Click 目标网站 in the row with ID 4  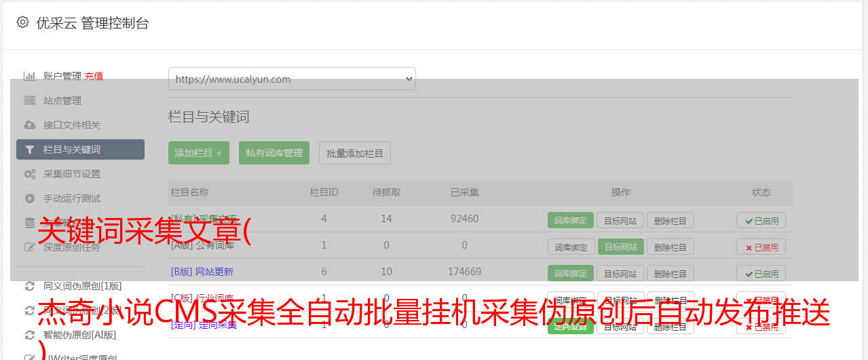[620, 220]
